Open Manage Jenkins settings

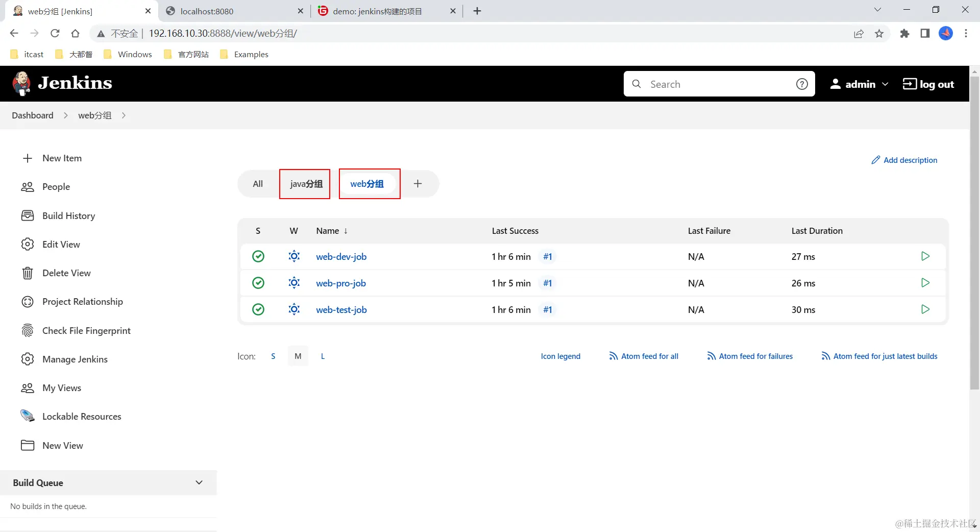75,359
